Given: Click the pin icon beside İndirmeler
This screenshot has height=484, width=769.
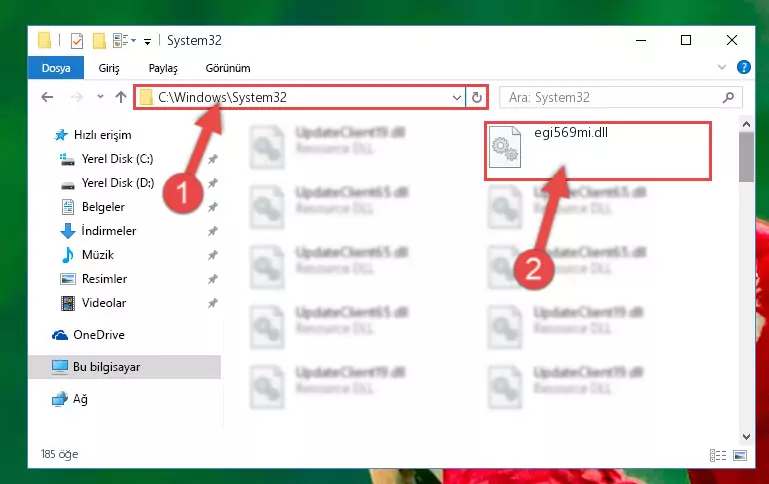Looking at the screenshot, I should 212,231.
